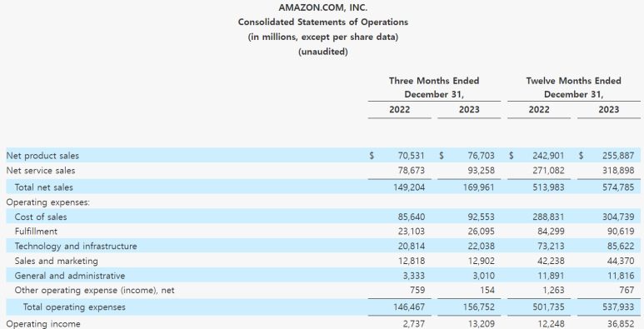
Task: Select the Cost of sales row label
Action: (41, 217)
